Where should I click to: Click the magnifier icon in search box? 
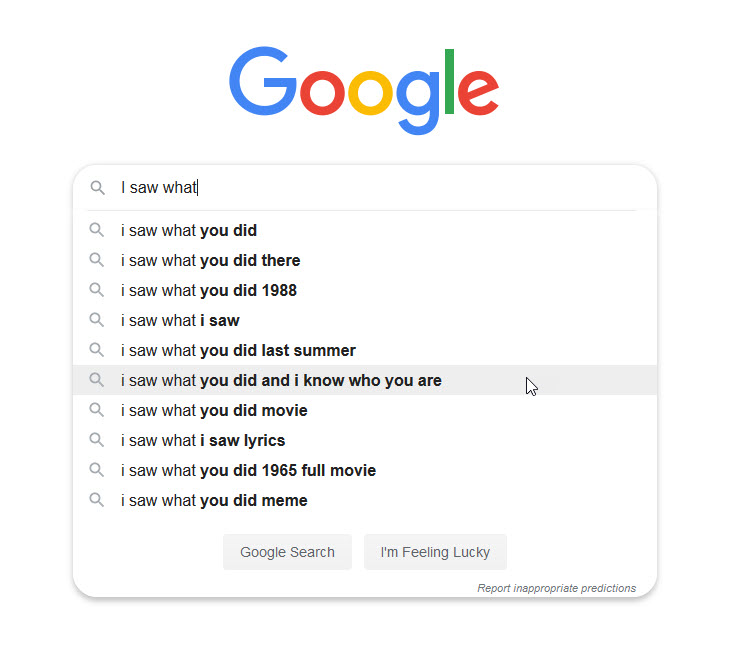click(97, 188)
